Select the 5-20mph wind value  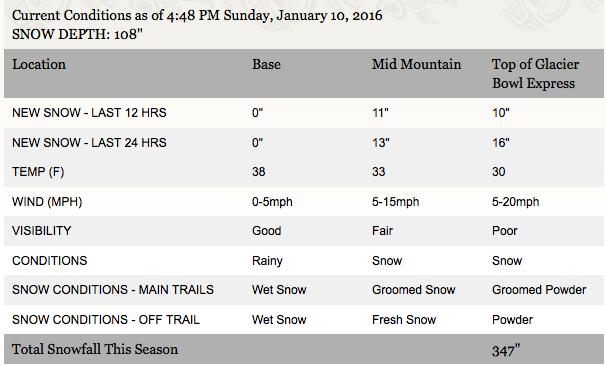pos(515,202)
